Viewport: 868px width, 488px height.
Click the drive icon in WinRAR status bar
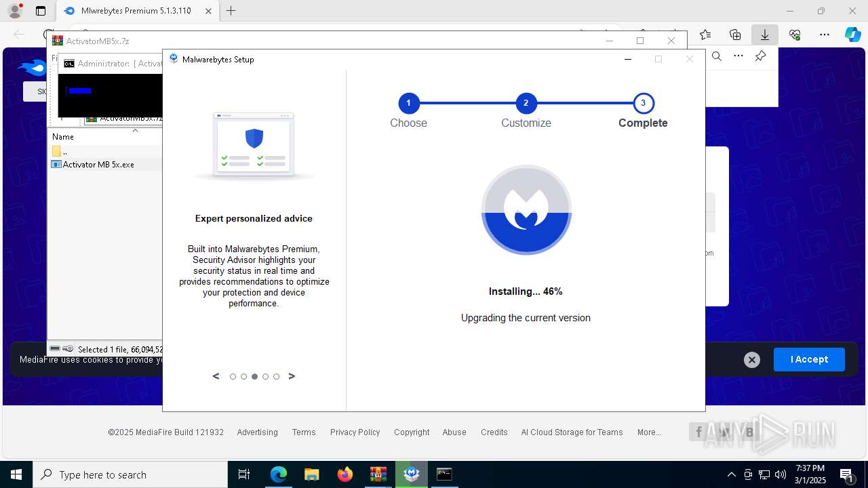[x=55, y=348]
